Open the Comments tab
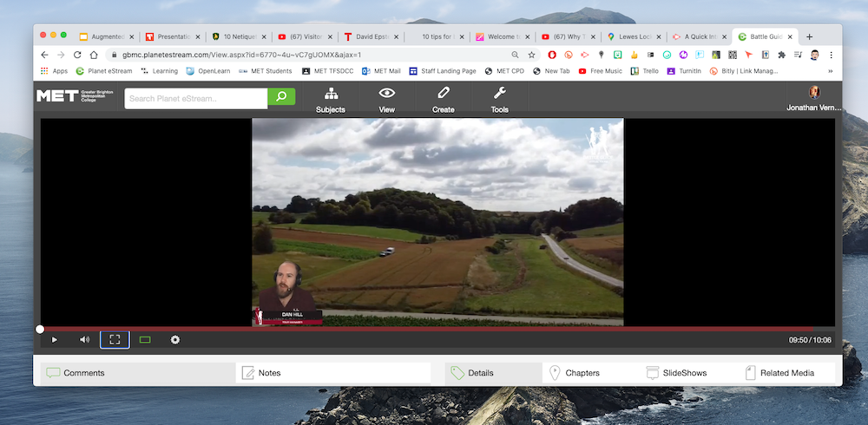This screenshot has width=868, height=425. (138, 373)
